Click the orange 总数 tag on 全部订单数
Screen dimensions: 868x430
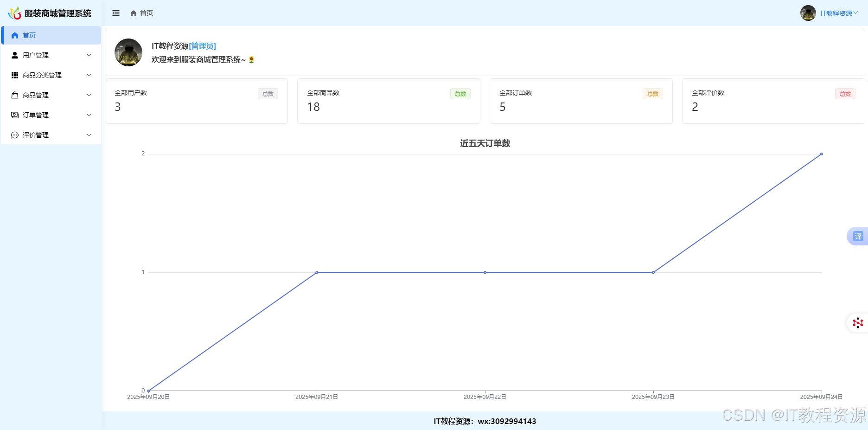click(x=653, y=94)
